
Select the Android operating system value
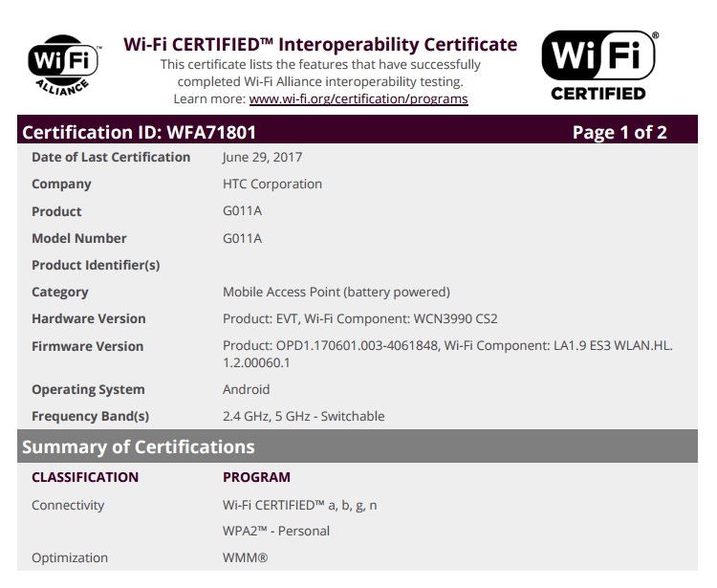click(x=246, y=389)
